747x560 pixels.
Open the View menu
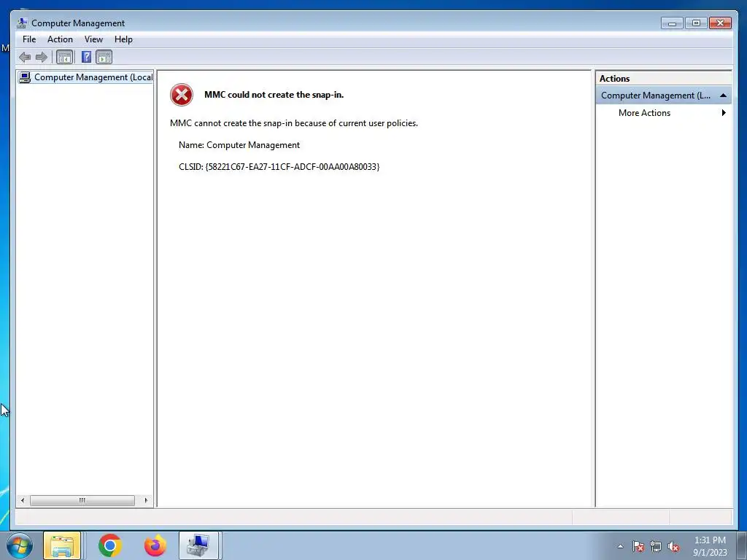(x=93, y=39)
